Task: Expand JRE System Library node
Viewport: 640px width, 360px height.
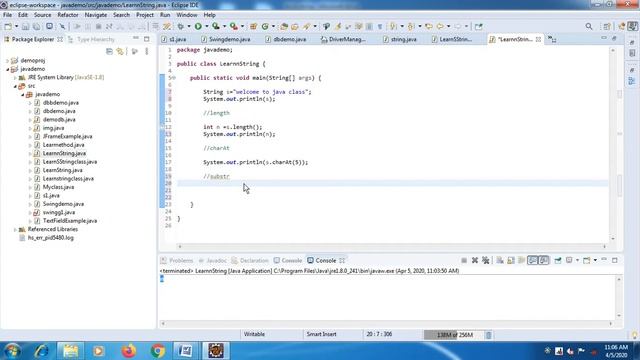Action: pos(15,78)
